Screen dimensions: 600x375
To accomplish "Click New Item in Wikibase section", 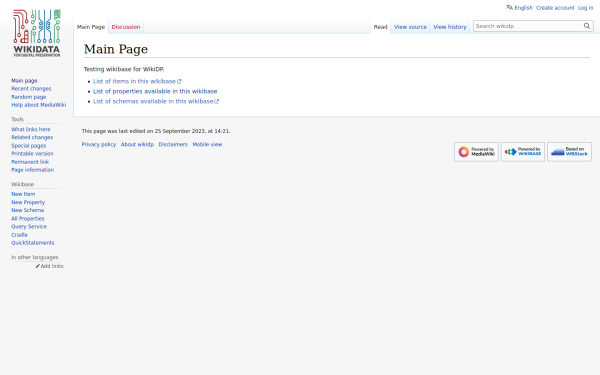I will 23,194.
